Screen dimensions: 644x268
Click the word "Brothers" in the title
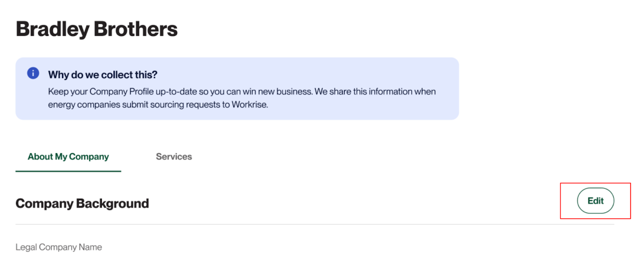[x=135, y=29]
